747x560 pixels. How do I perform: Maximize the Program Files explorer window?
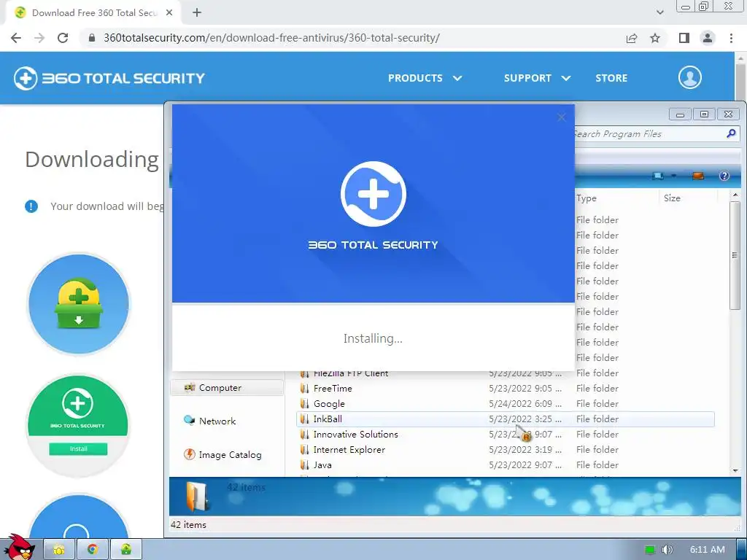coord(704,114)
